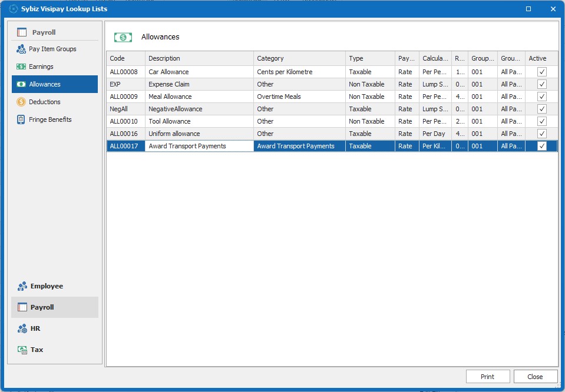Sort by the Calcula... column header

point(435,58)
